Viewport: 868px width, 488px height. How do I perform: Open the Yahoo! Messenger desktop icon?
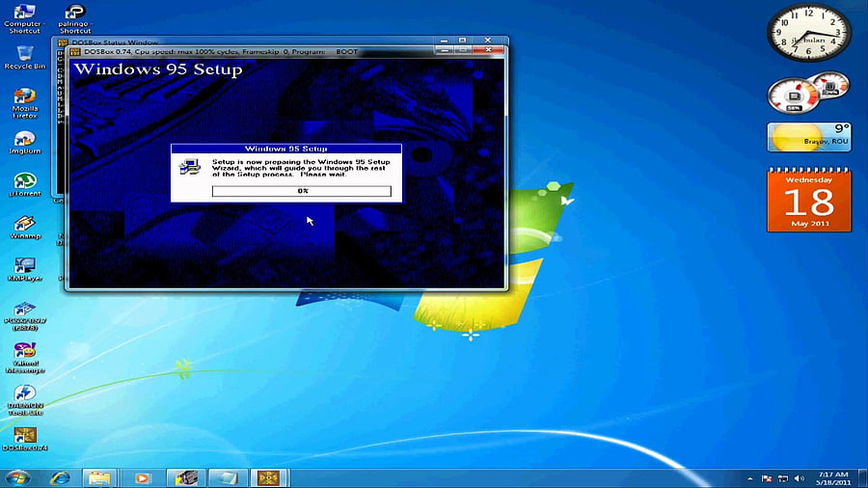(24, 358)
